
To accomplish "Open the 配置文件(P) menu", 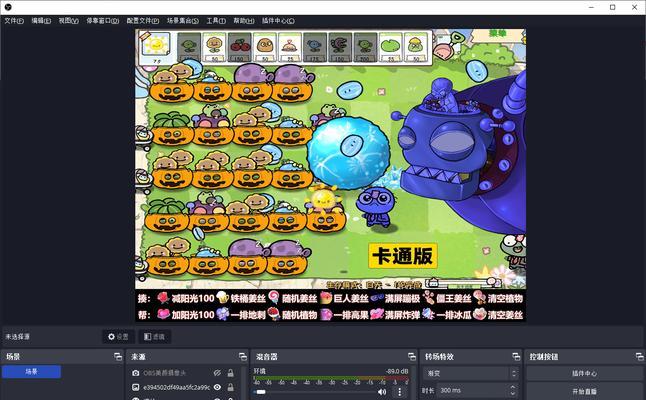I will pyautogui.click(x=143, y=21).
